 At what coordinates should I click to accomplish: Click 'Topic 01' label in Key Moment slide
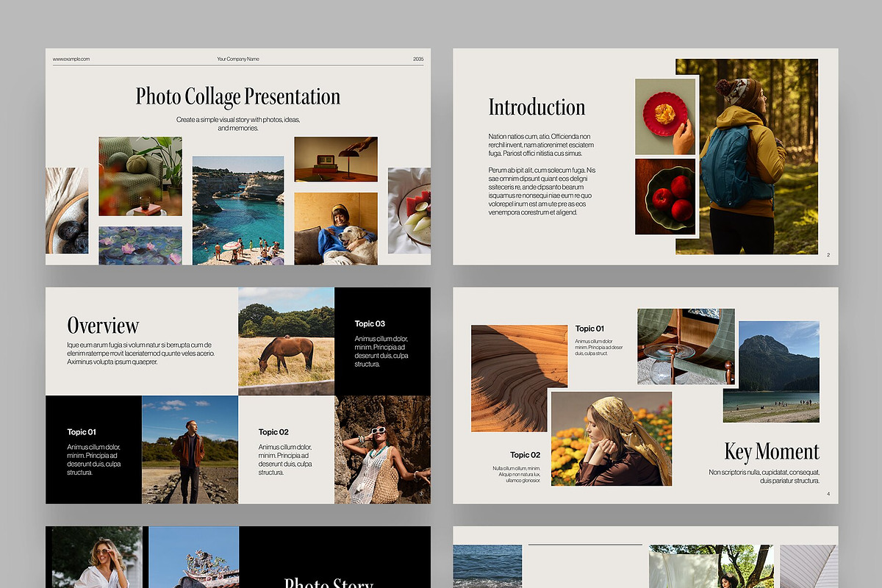pyautogui.click(x=589, y=329)
